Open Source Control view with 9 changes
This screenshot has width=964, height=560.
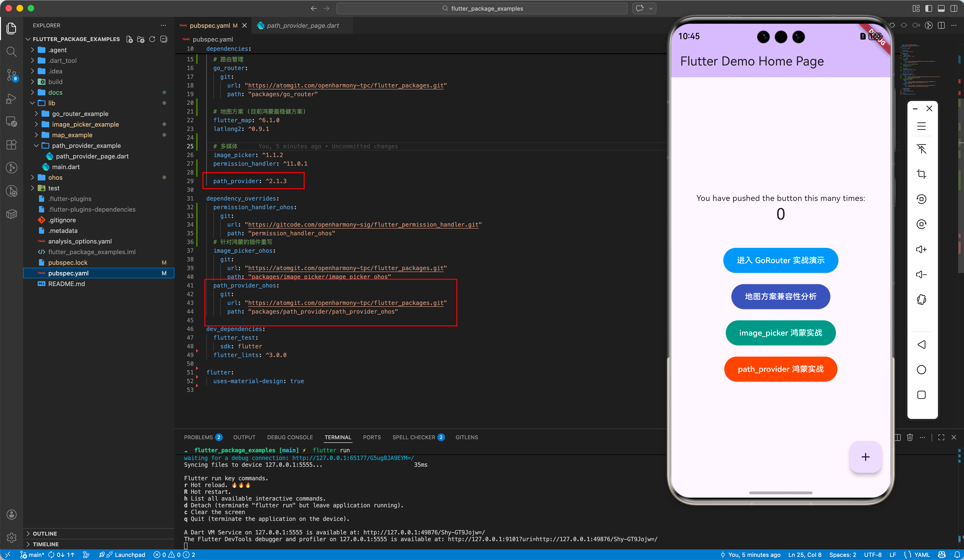12,75
